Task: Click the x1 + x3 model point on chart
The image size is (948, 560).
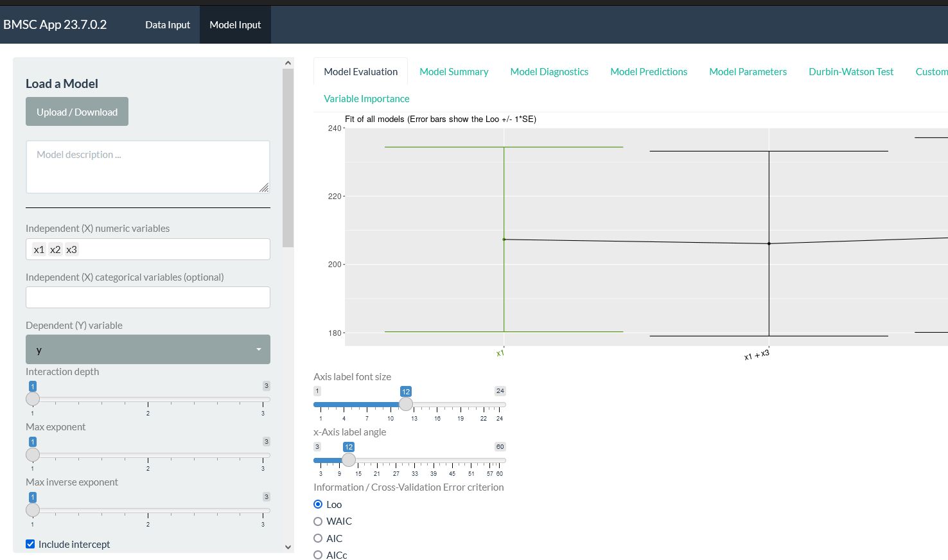Action: point(769,243)
